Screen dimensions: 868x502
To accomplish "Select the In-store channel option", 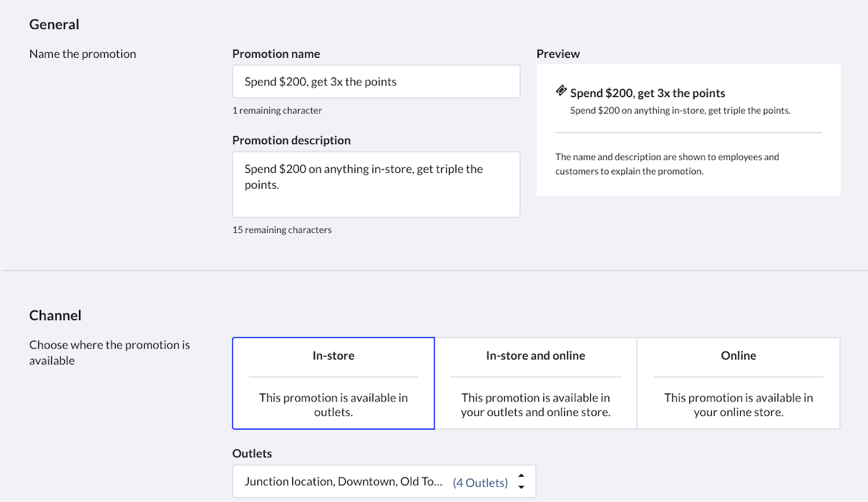I will point(333,383).
